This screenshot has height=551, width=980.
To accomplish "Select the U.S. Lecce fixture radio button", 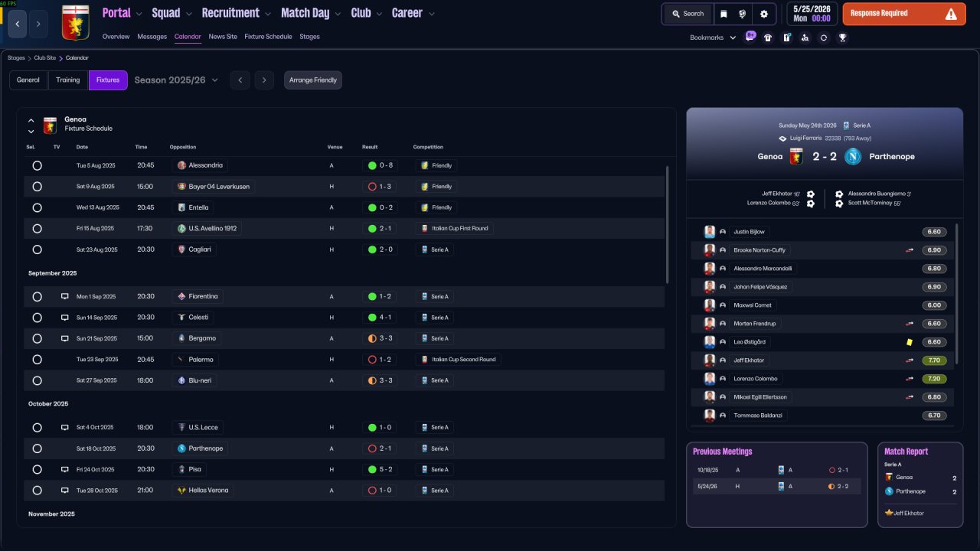I will click(37, 428).
